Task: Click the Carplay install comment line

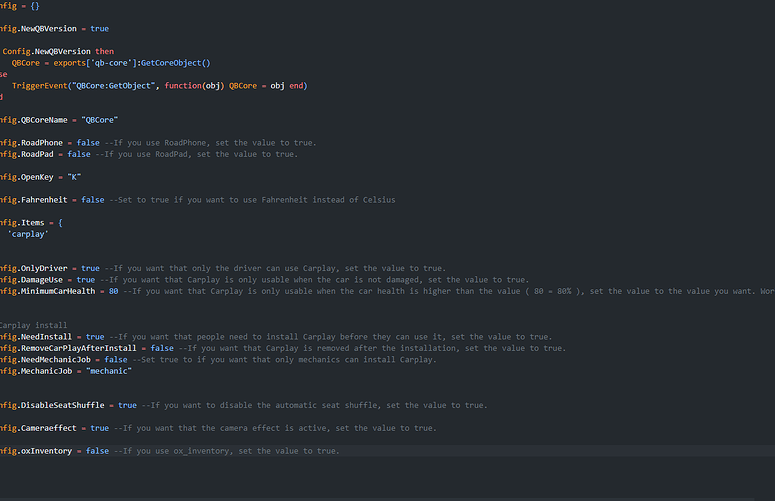Action: (x=33, y=325)
